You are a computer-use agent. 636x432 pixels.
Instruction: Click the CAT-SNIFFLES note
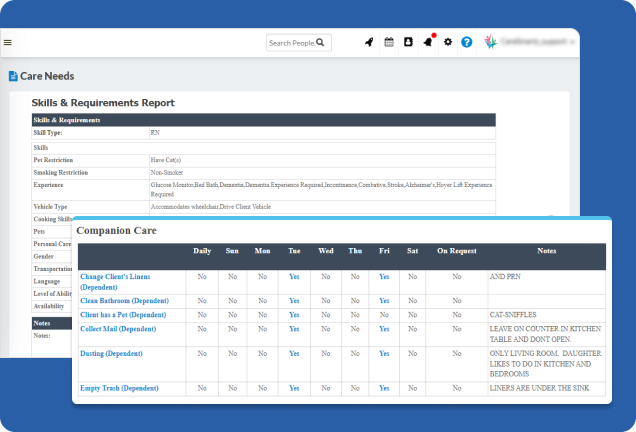513,315
